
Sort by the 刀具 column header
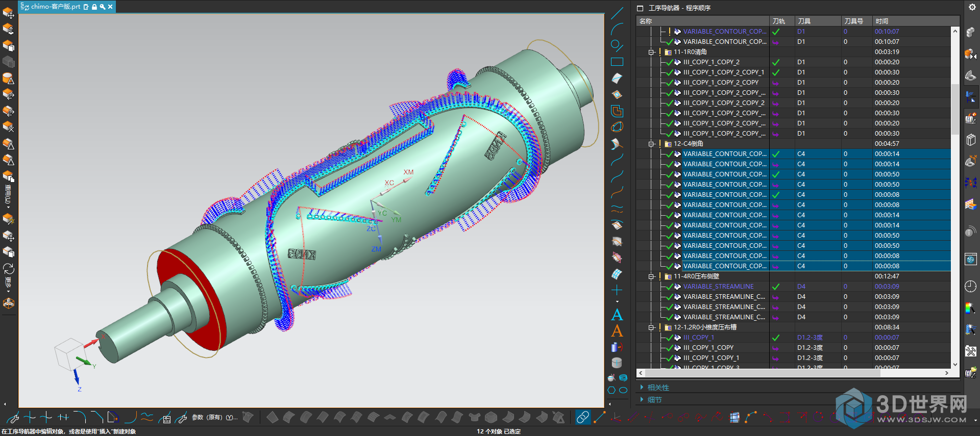[818, 21]
